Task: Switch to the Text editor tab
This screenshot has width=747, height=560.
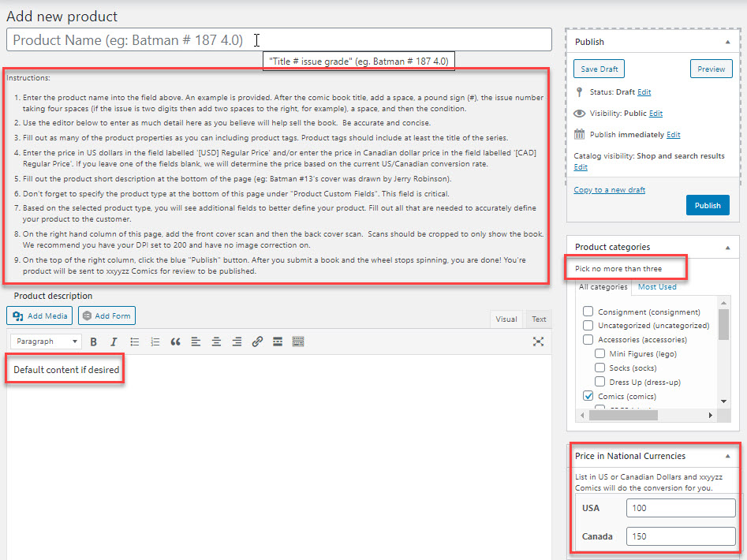Action: (x=538, y=319)
